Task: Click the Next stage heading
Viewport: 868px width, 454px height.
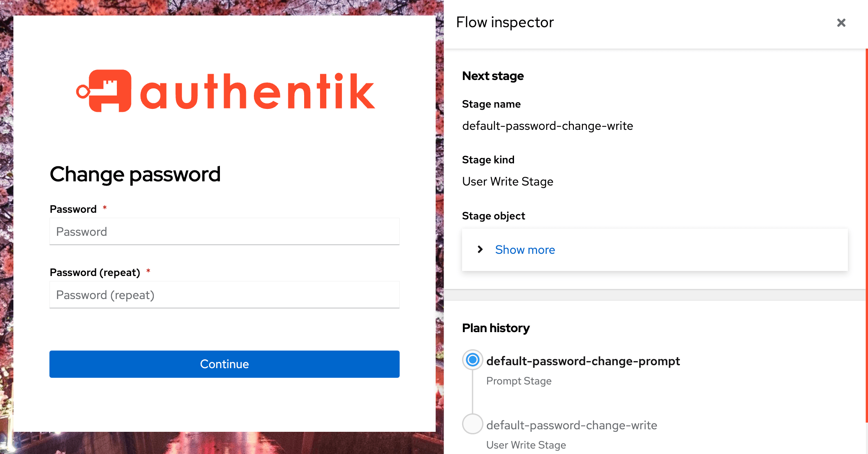Action: tap(493, 76)
